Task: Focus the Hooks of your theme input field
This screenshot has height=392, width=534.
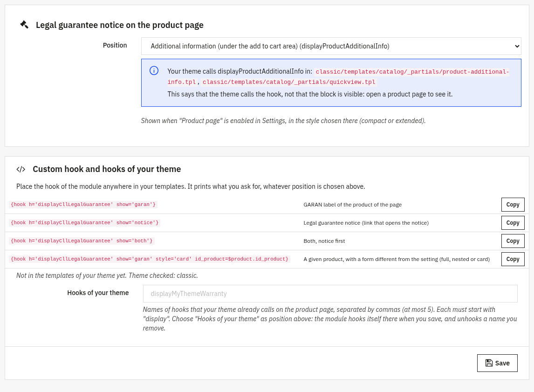Action: point(330,294)
